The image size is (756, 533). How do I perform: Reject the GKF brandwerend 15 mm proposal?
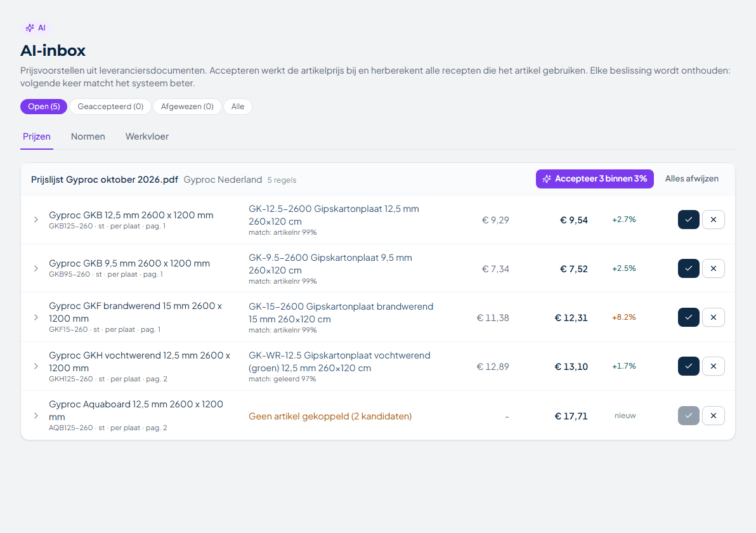[714, 317]
